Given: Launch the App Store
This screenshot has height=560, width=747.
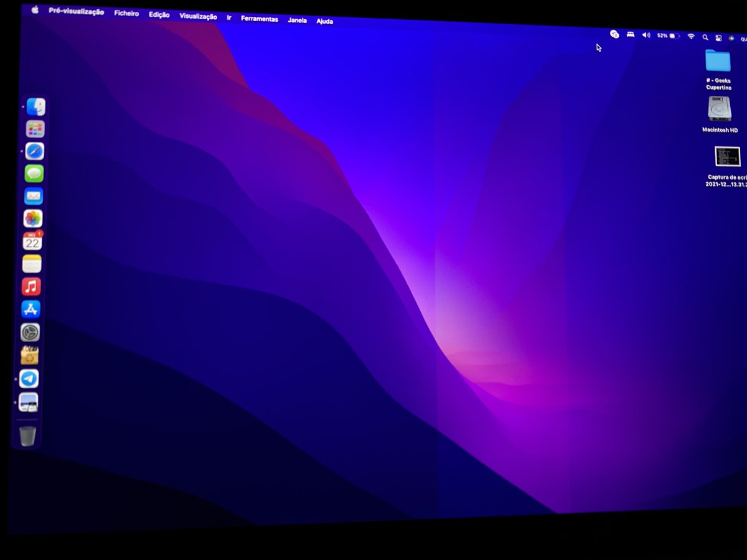Looking at the screenshot, I should tap(31, 309).
